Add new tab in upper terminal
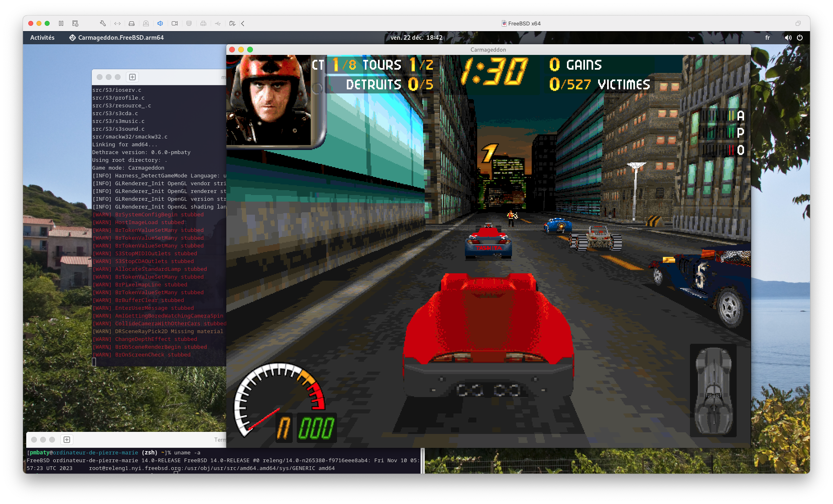This screenshot has height=504, width=833. pyautogui.click(x=132, y=77)
